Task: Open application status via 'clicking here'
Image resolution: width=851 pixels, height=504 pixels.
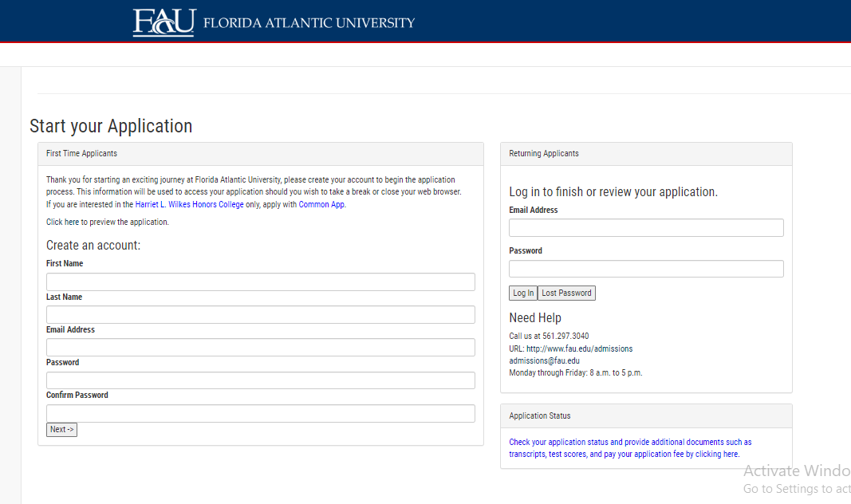Action: pyautogui.click(x=716, y=454)
